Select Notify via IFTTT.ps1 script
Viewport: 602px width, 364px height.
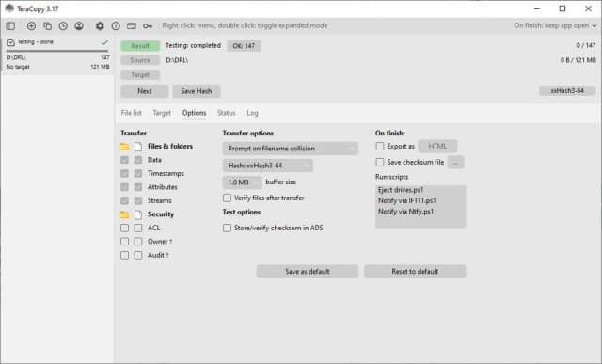click(x=407, y=201)
